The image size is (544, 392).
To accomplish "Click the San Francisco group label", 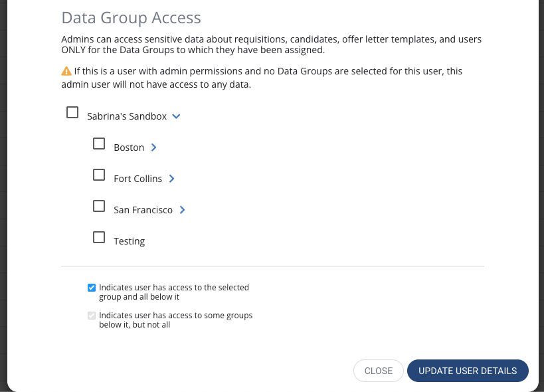I will click(x=143, y=210).
